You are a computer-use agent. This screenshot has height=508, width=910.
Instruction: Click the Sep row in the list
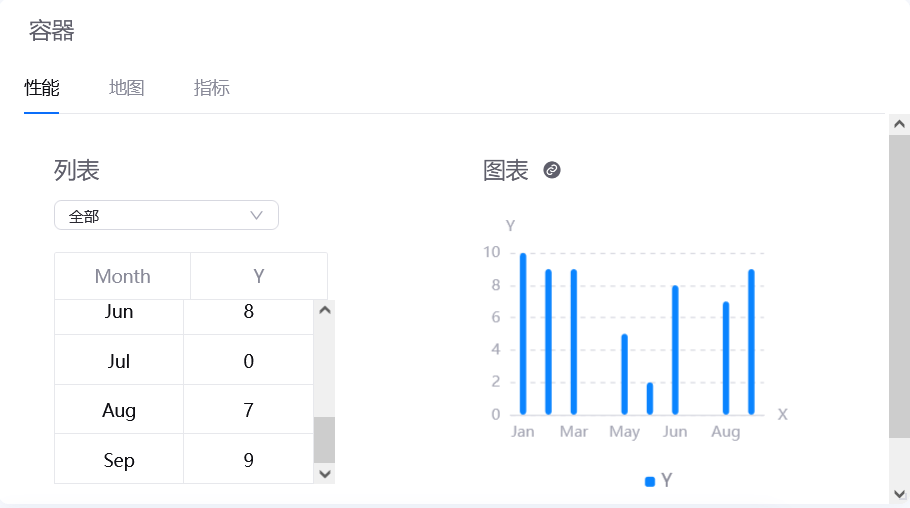coord(119,460)
